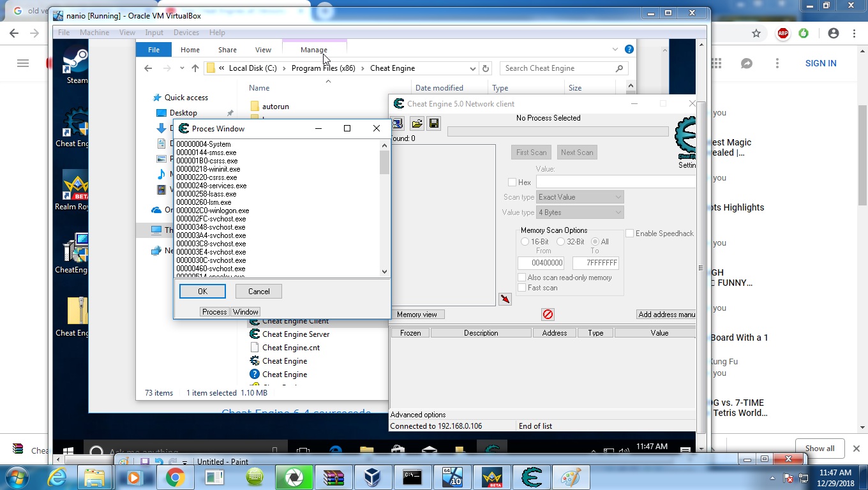Open the Devices menu in VirtualBox
868x490 pixels.
186,33
